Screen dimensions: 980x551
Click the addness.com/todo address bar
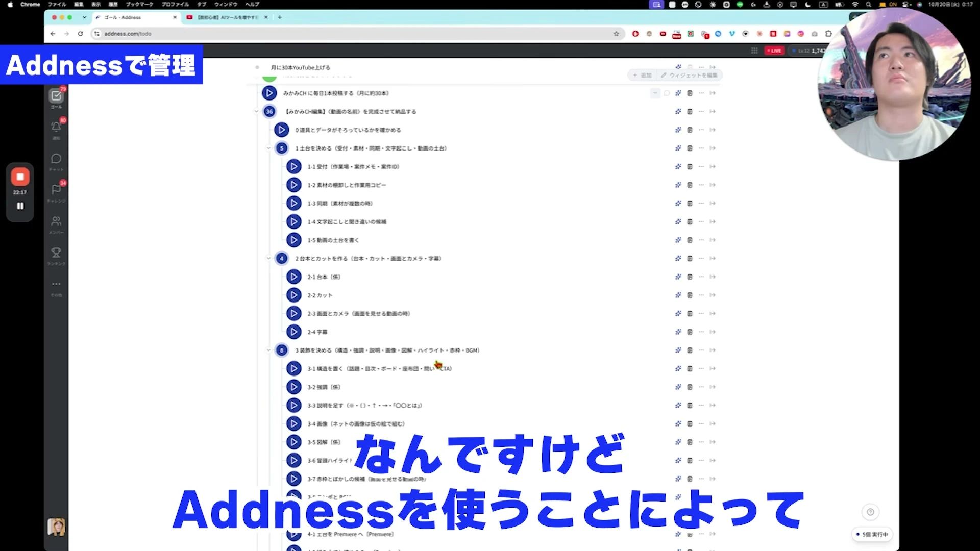[x=357, y=34]
